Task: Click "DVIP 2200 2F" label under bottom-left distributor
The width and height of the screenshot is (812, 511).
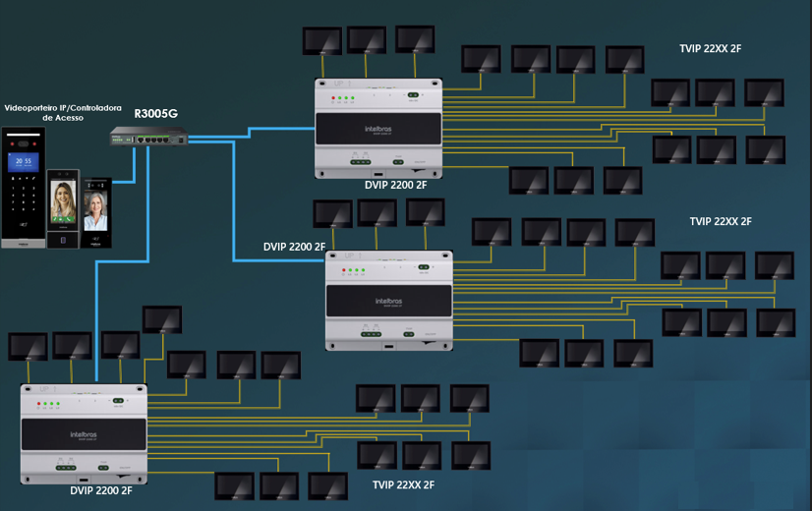Action: coord(101,490)
